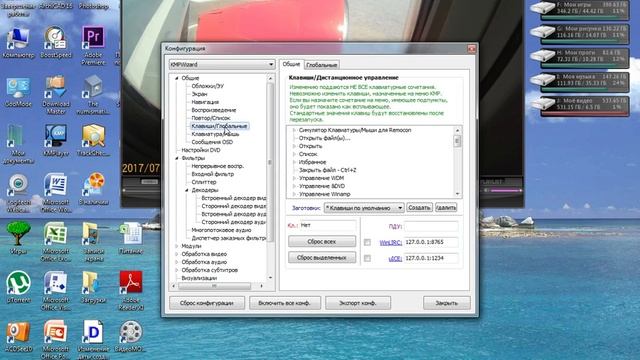Open the Изменение даты document icon

(x=93, y=340)
